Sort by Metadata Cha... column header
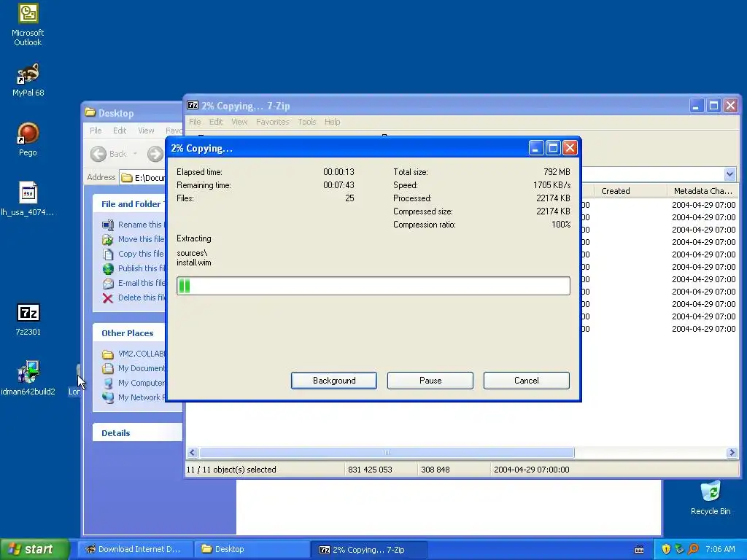747x560 pixels. click(703, 191)
